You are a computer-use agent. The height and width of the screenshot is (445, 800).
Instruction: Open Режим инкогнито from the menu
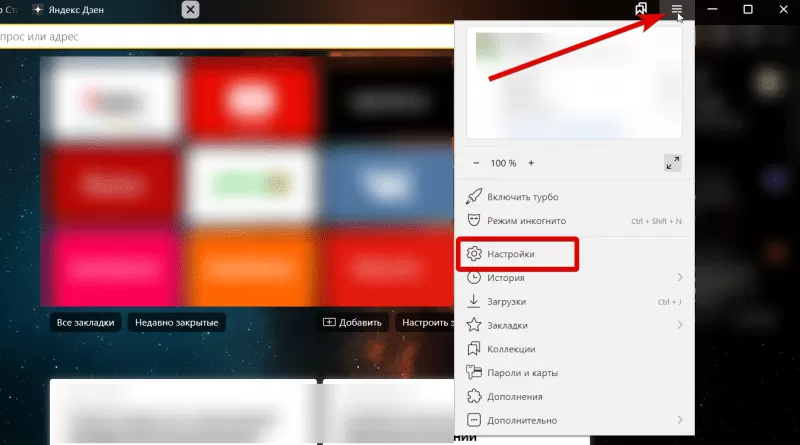click(x=574, y=221)
